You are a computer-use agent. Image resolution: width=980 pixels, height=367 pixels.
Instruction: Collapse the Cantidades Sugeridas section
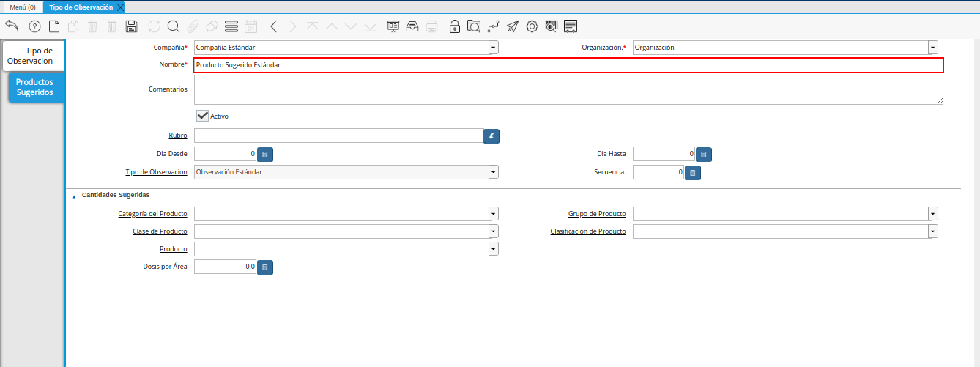coord(73,196)
